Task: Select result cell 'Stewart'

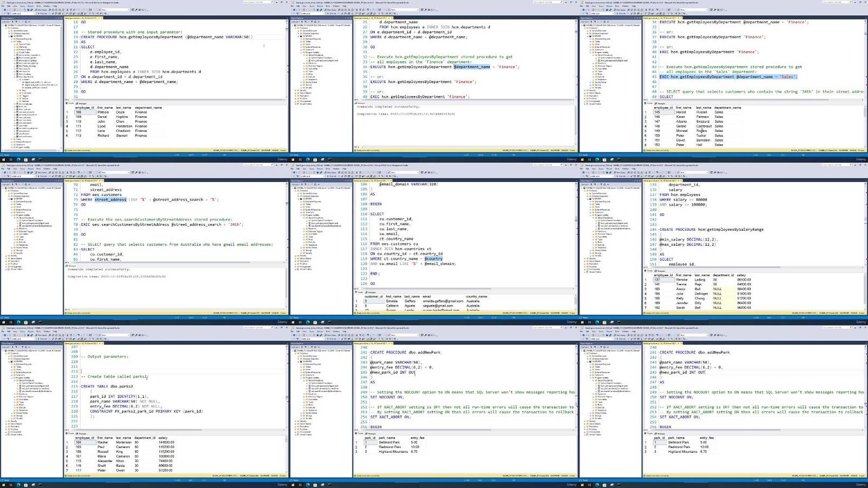Action: click(122, 136)
